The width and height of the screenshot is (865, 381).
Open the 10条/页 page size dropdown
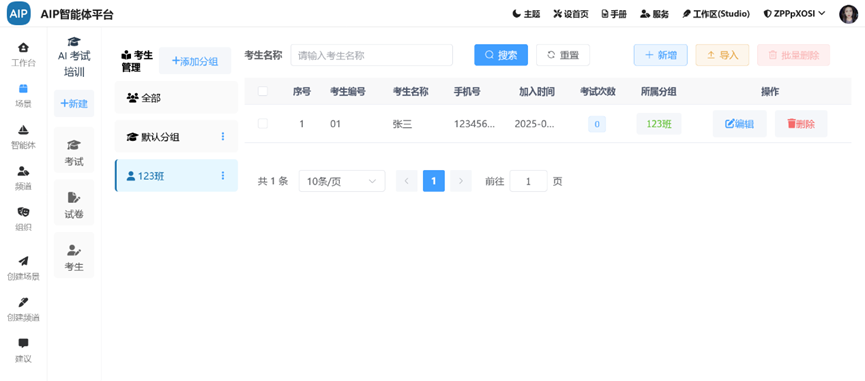[x=342, y=181]
